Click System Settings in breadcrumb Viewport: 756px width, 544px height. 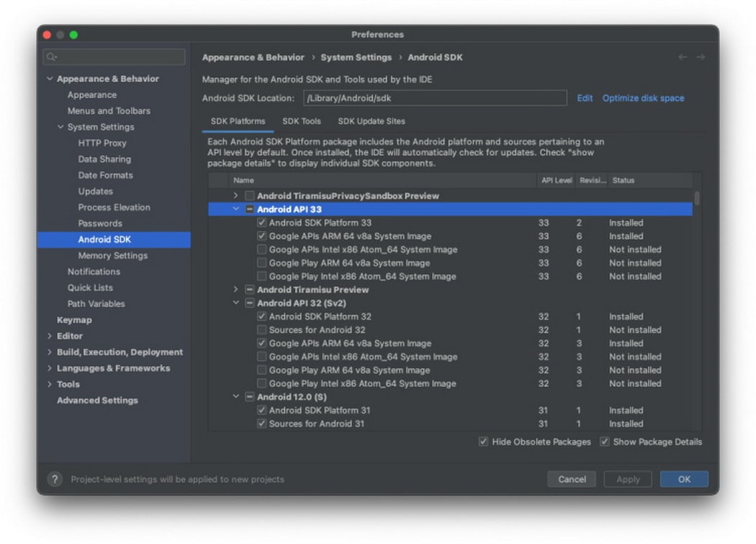356,57
